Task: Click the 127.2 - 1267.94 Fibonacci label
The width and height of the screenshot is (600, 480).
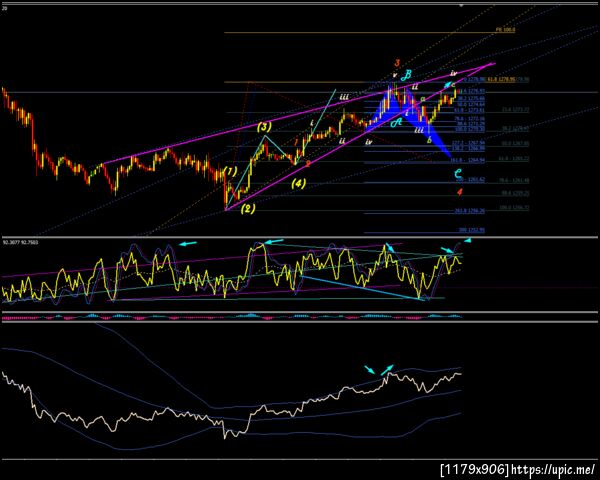Action: pos(468,143)
